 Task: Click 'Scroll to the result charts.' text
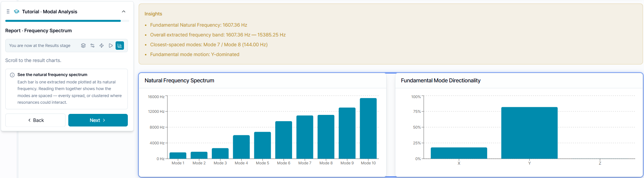[33, 60]
